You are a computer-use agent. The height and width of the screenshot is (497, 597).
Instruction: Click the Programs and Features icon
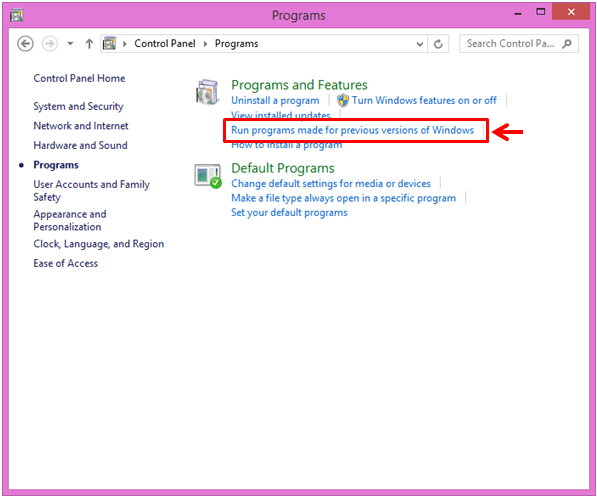(x=208, y=92)
